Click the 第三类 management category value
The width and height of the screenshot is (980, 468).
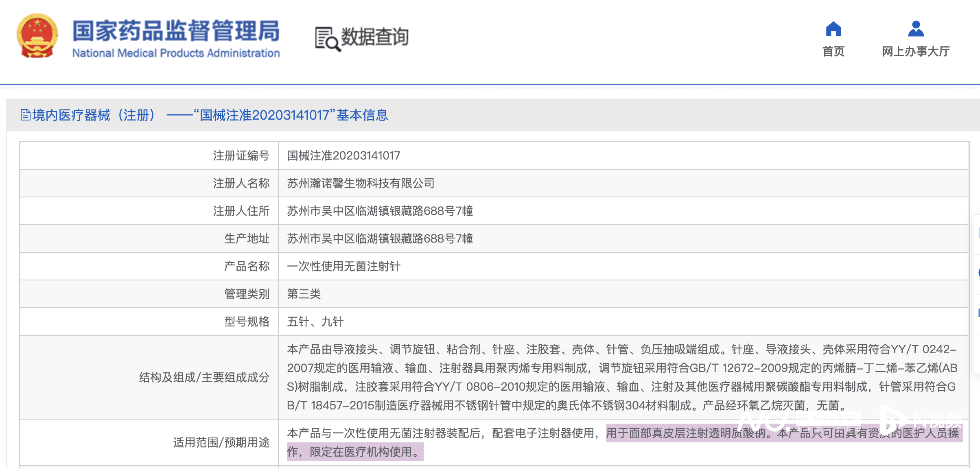tap(304, 294)
